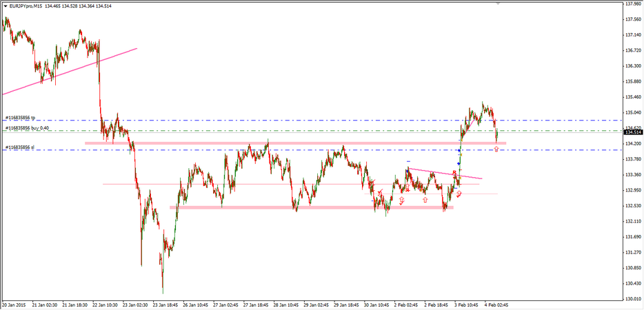644x310 pixels.
Task: Click the 20 Jan 2015 time axis label
Action: pyautogui.click(x=14, y=304)
